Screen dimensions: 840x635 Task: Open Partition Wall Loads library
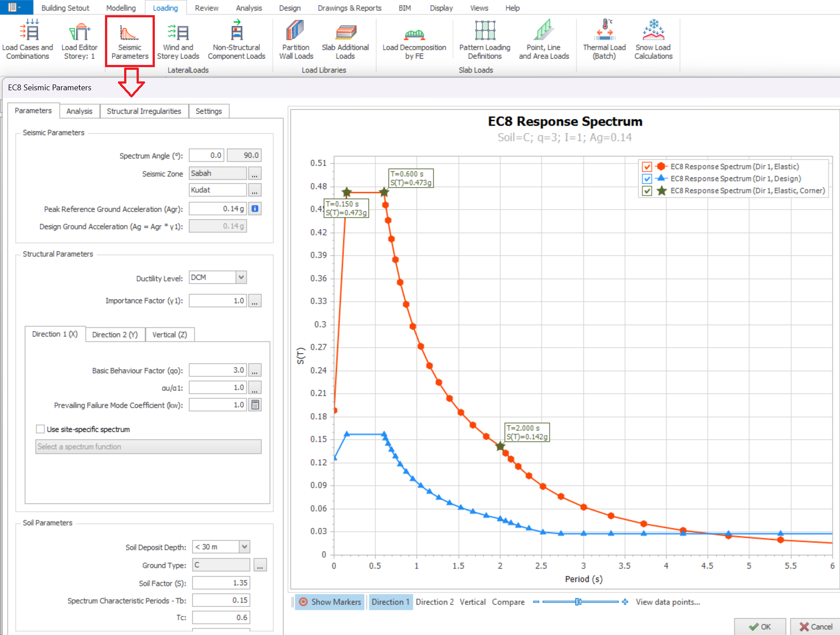[x=296, y=40]
